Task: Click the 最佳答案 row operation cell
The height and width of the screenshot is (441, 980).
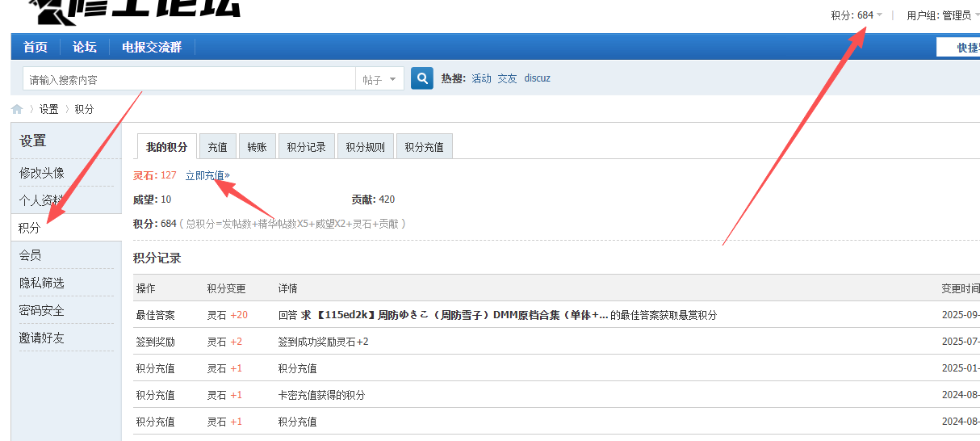Action: [156, 315]
